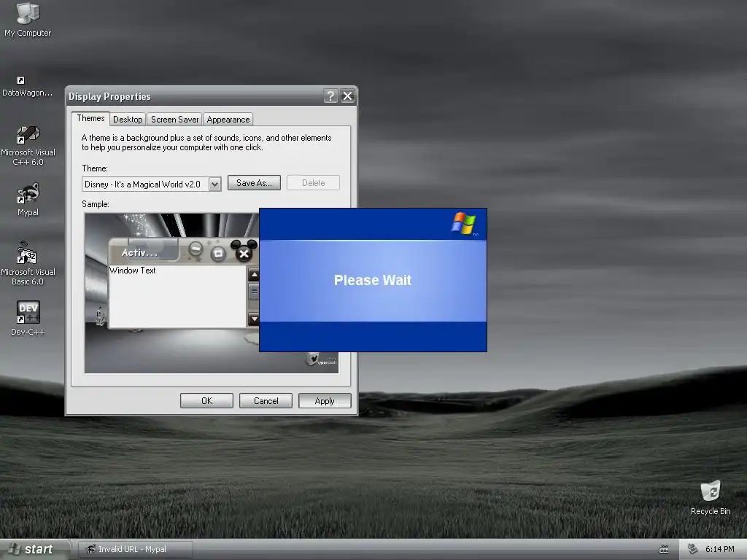The image size is (747, 560).
Task: Open the Screen Saver tab
Action: [x=175, y=120]
